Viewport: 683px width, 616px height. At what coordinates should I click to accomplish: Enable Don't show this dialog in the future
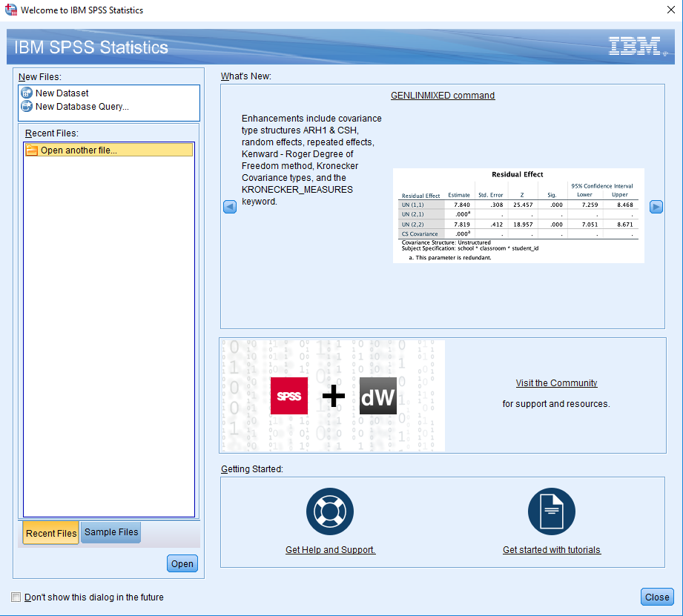[x=16, y=597]
